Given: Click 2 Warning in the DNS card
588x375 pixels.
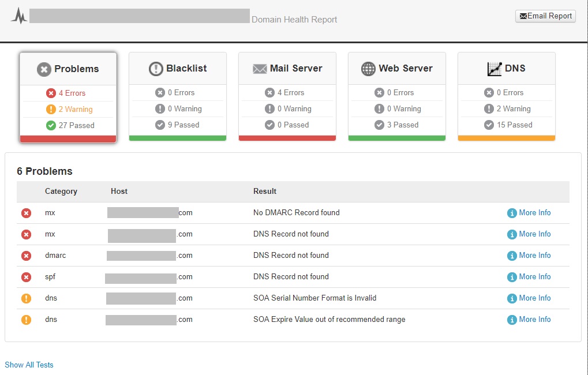Looking at the screenshot, I should tap(514, 108).
